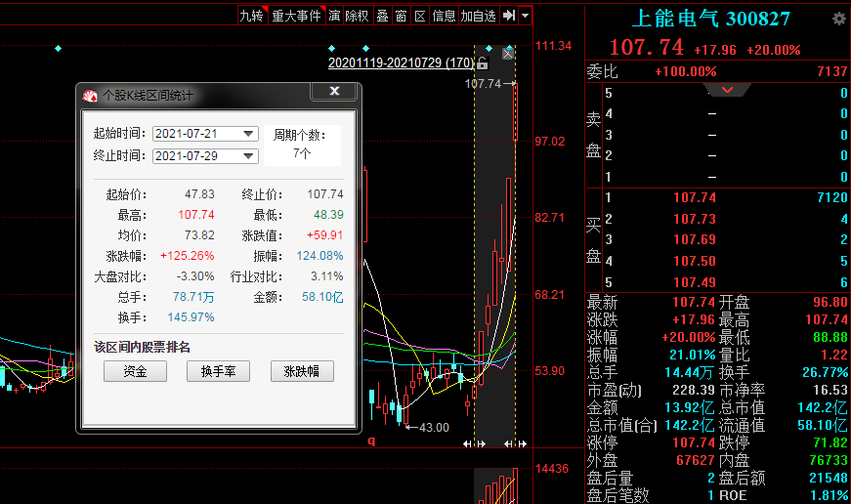This screenshot has width=851, height=504.
Task: Select 买盘 level 5 price 107.49
Action: click(694, 282)
